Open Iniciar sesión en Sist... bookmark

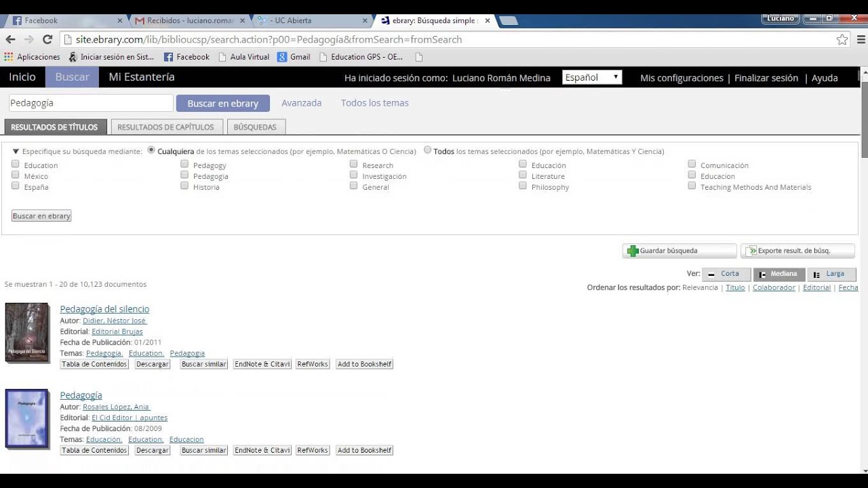(x=112, y=57)
